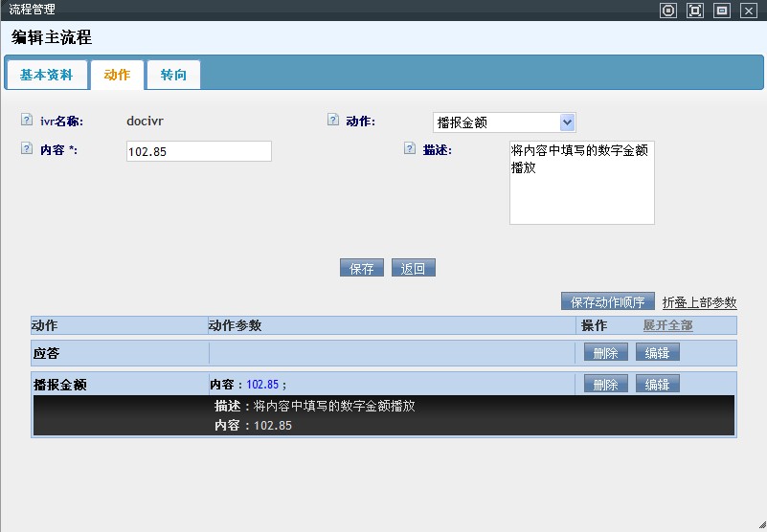Select the 动作 tab
767x532 pixels.
[117, 75]
